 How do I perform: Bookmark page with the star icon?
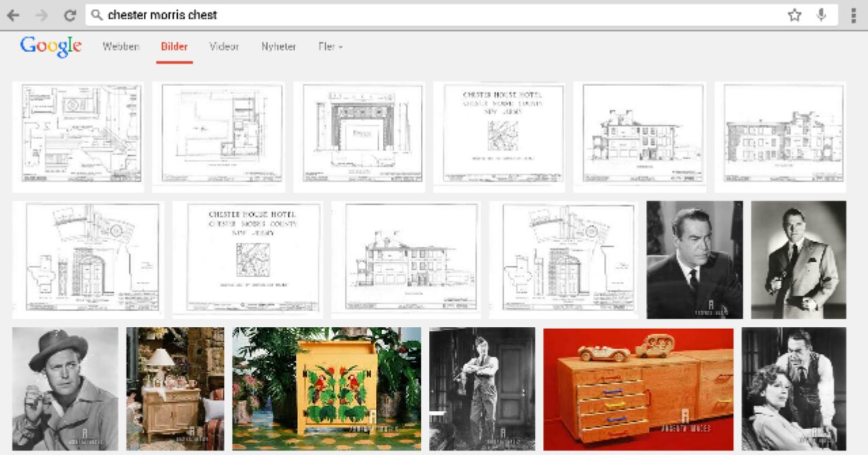(795, 15)
